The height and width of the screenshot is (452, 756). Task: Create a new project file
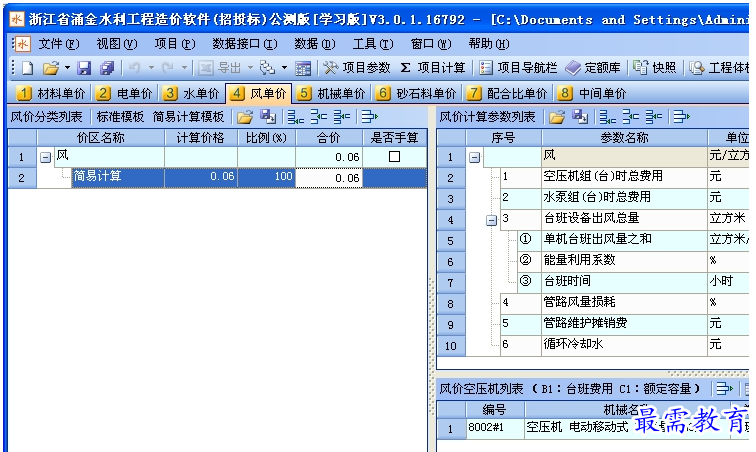(x=28, y=68)
